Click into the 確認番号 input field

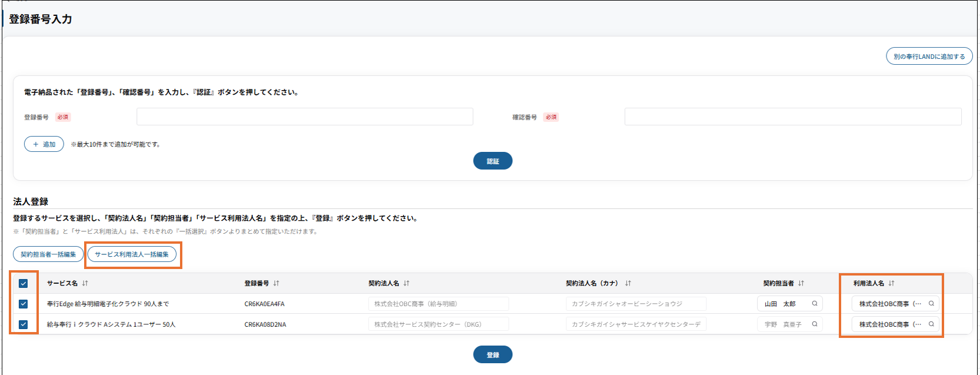click(x=792, y=117)
